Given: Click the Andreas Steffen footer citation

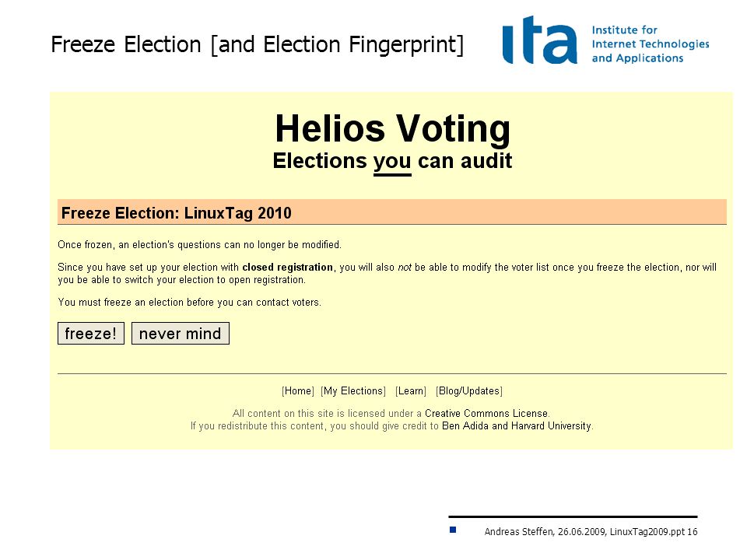Looking at the screenshot, I should point(591,531).
